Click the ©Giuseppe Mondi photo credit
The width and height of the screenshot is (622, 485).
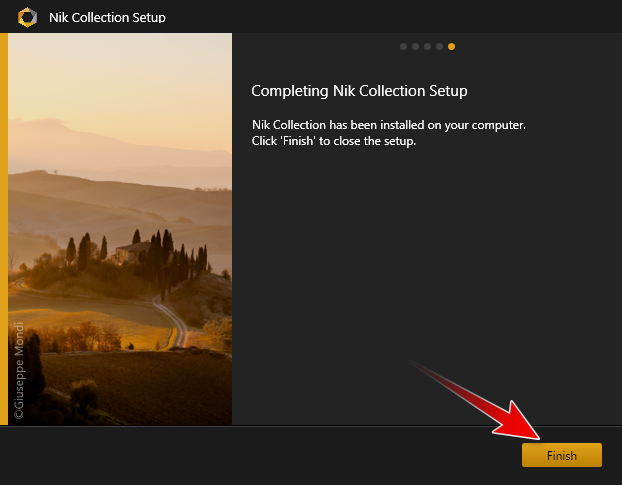tap(19, 367)
